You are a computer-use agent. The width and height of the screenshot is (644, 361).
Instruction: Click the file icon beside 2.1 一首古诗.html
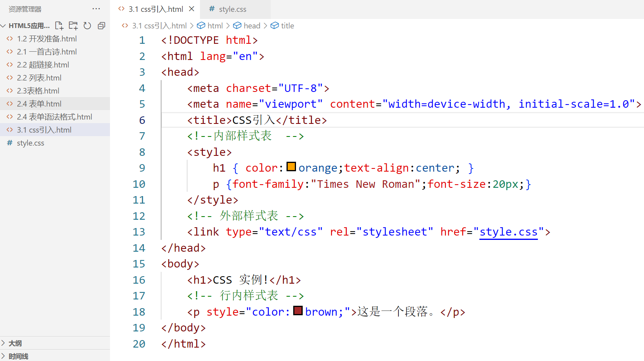(10, 52)
